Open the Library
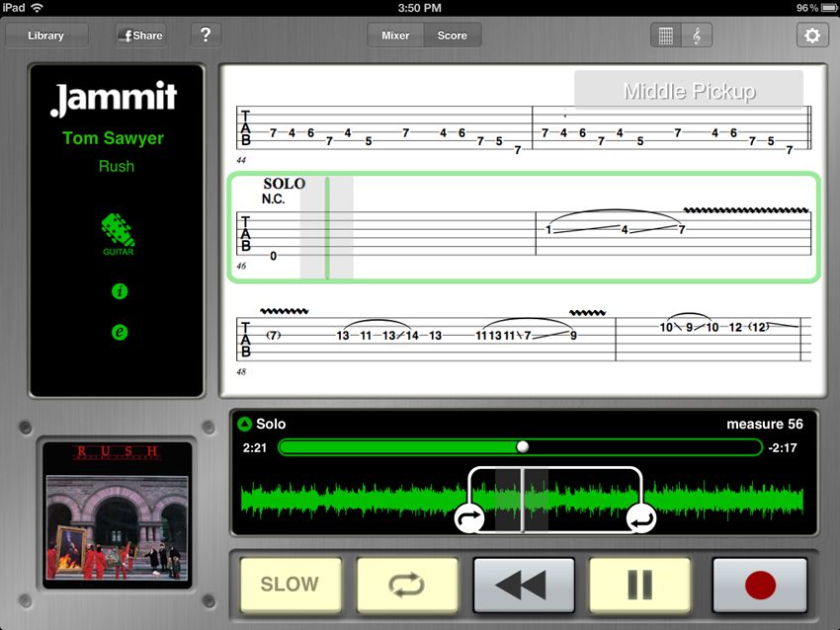 click(45, 35)
